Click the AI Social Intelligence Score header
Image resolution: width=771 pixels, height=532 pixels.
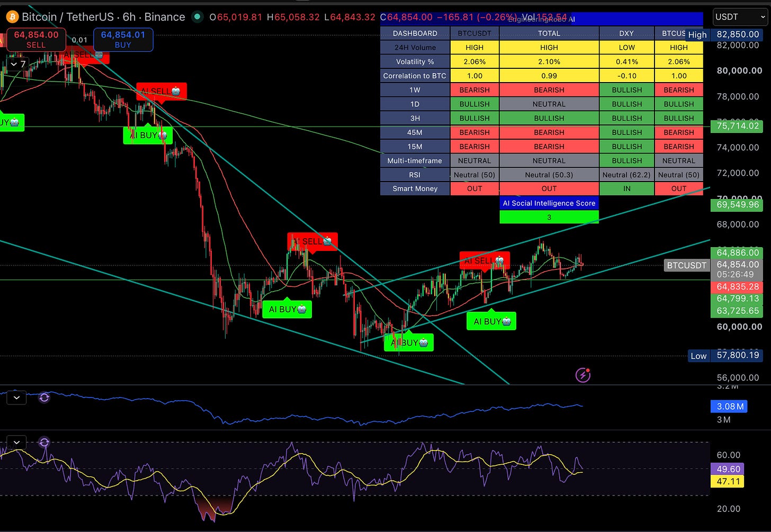549,203
